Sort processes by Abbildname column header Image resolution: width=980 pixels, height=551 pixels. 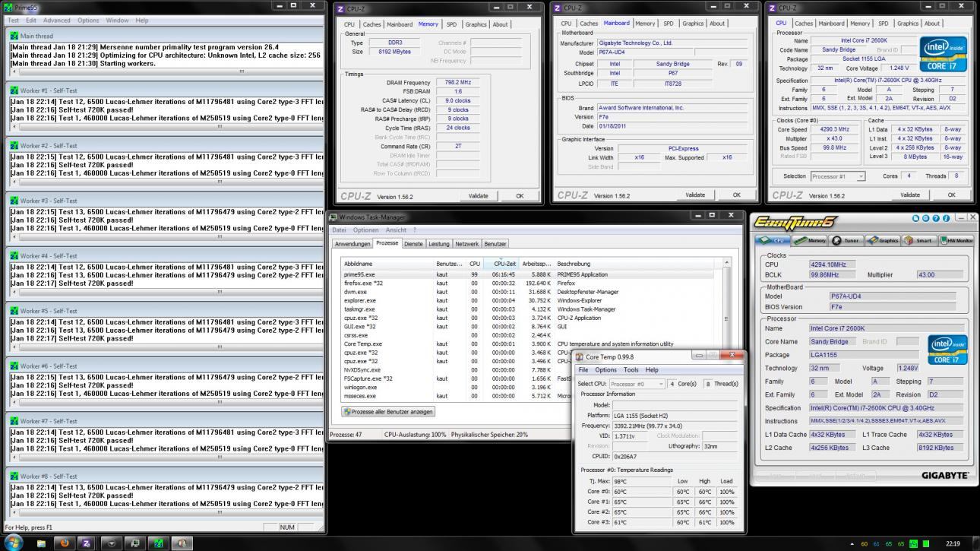pos(387,264)
